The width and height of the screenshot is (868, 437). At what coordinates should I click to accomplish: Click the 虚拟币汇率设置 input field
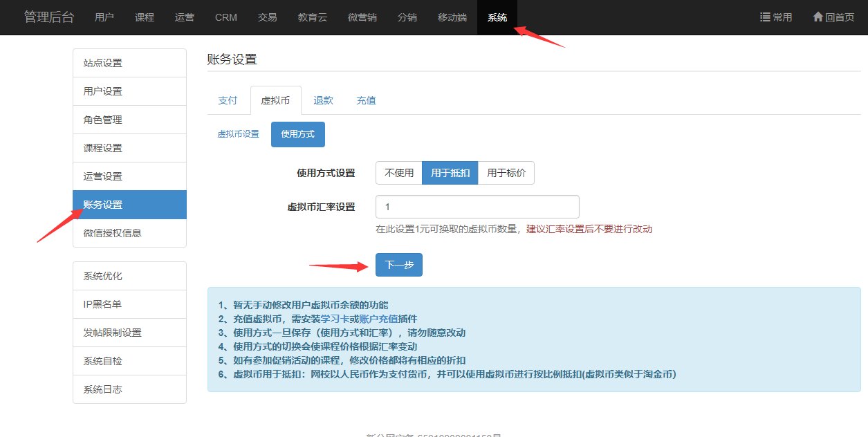pos(477,207)
